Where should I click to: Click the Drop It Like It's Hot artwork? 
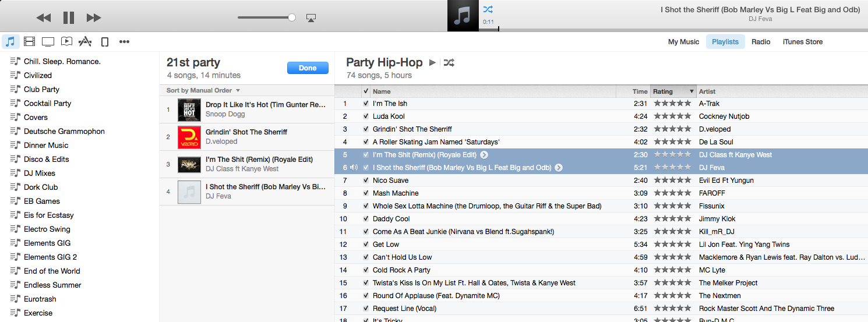tap(189, 109)
